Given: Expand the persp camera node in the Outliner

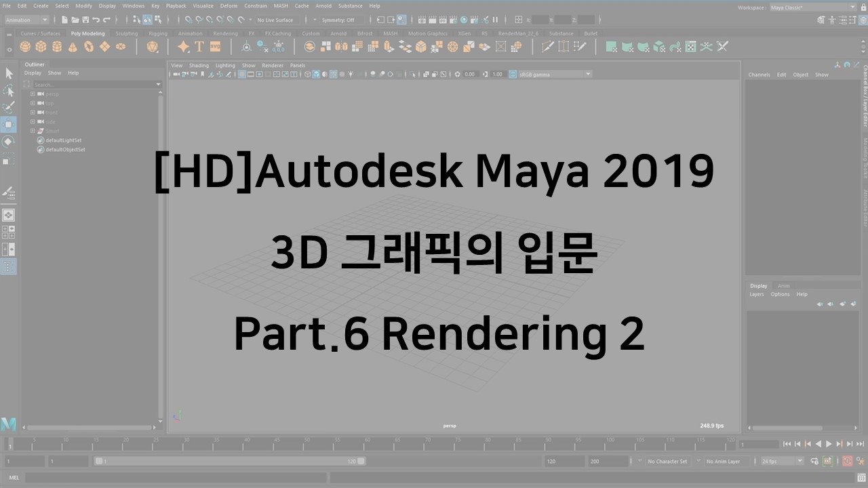Looking at the screenshot, I should click(33, 94).
